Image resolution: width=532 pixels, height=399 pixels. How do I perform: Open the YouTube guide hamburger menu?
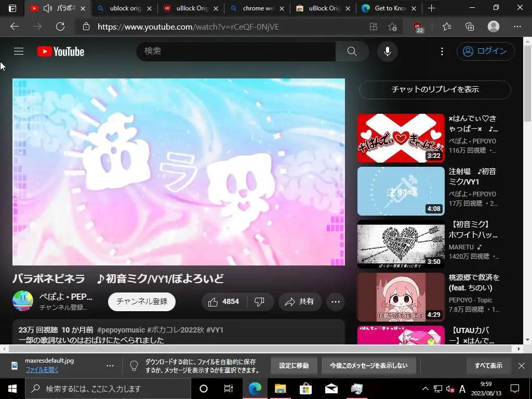click(19, 51)
